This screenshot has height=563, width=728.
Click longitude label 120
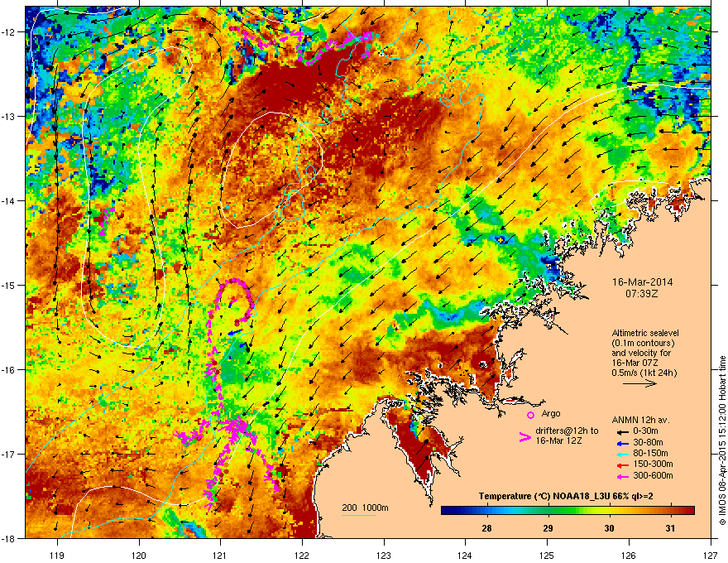[139, 555]
